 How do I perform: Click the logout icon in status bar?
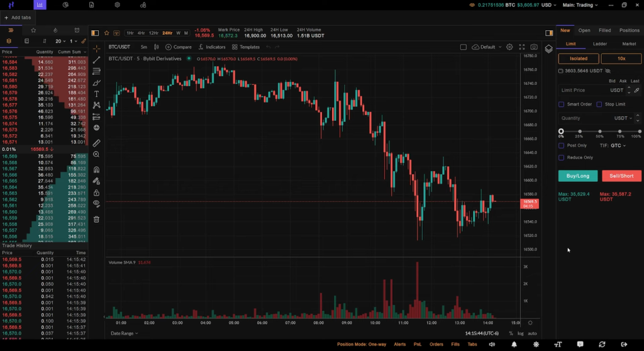pos(624,345)
